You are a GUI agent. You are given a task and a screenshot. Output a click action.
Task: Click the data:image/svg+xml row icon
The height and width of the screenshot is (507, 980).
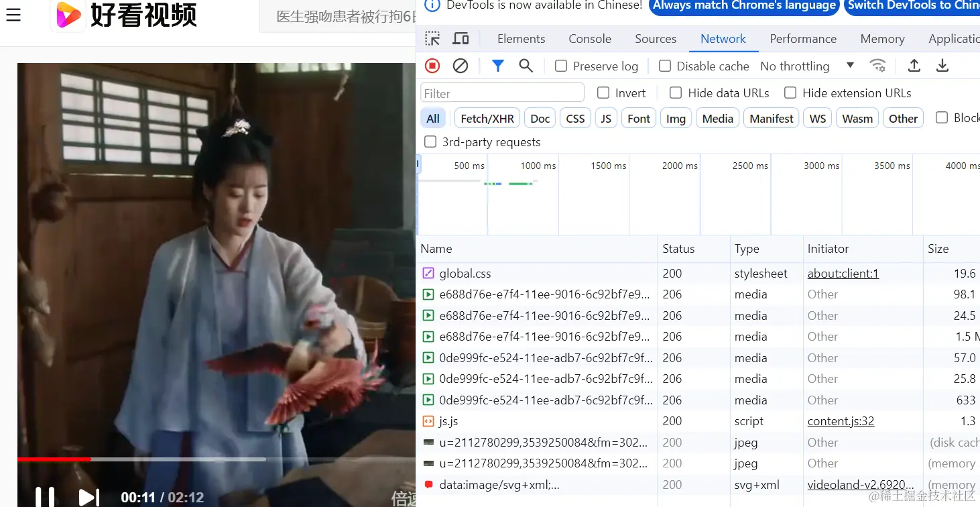point(428,484)
